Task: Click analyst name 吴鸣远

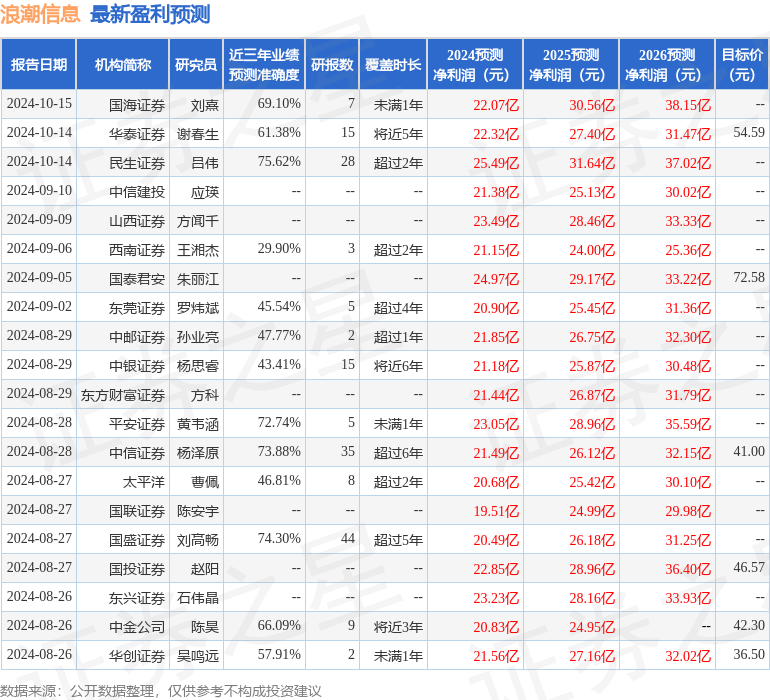Action: [198, 656]
